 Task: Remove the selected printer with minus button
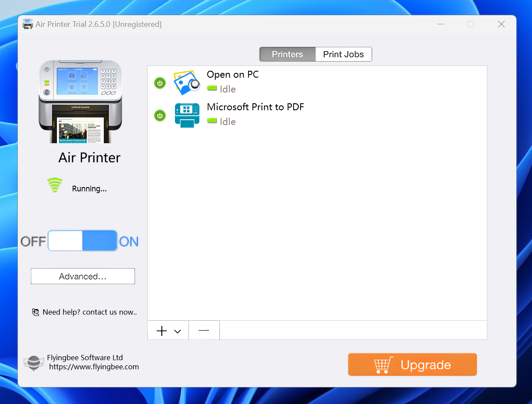(204, 331)
